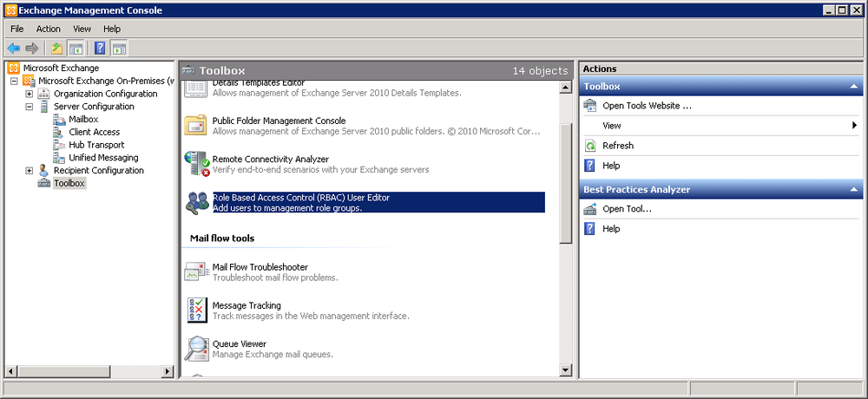Image resolution: width=868 pixels, height=399 pixels.
Task: Open the View menu in menu bar
Action: [82, 29]
